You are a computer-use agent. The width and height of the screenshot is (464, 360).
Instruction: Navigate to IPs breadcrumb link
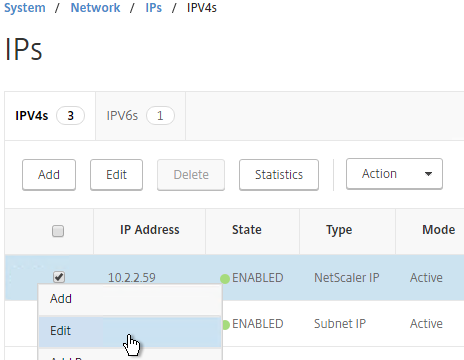154,8
